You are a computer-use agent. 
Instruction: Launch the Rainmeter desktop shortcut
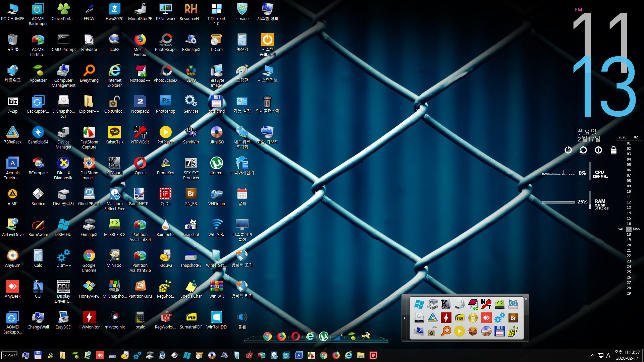pyautogui.click(x=165, y=228)
